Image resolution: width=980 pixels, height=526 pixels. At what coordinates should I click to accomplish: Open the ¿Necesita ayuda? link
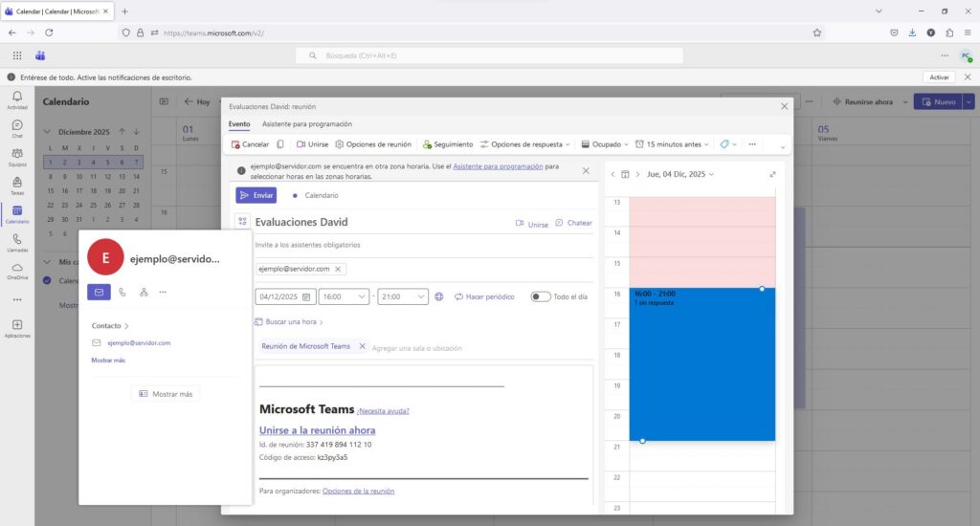tap(383, 411)
